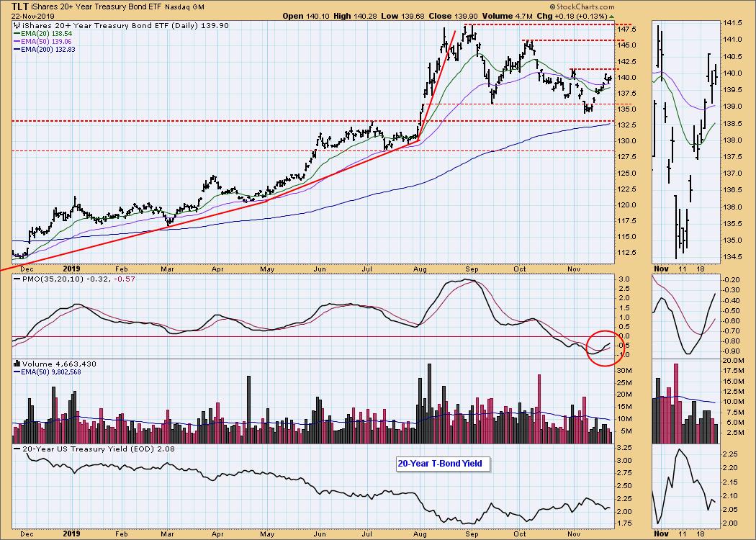
Task: Click the volume bars icon beside Volume label
Action: [x=17, y=364]
